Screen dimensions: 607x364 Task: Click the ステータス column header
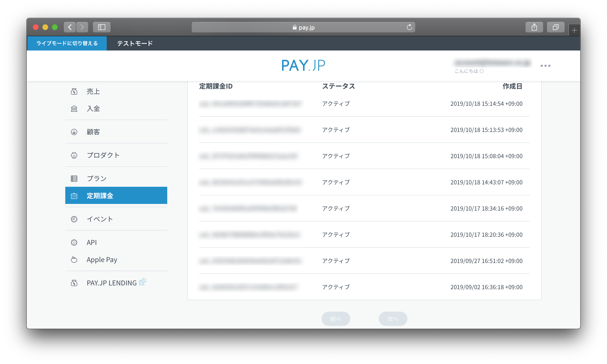click(339, 86)
